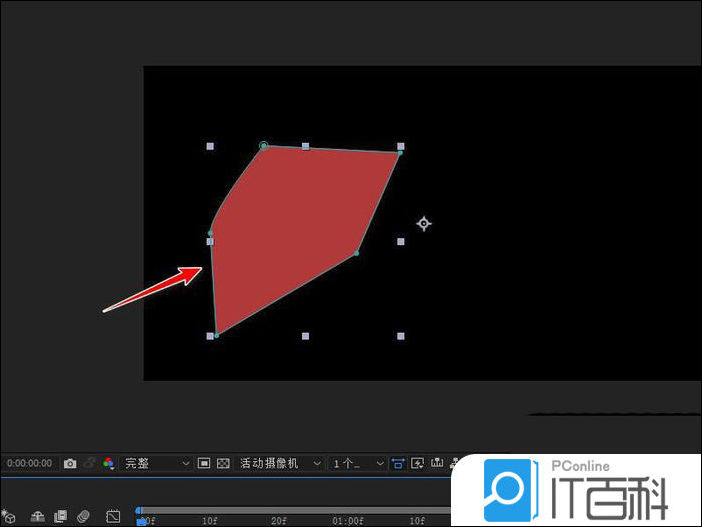Viewport: 702px width, 527px height.
Task: Click the middle-right bounding box handle
Action: [401, 242]
